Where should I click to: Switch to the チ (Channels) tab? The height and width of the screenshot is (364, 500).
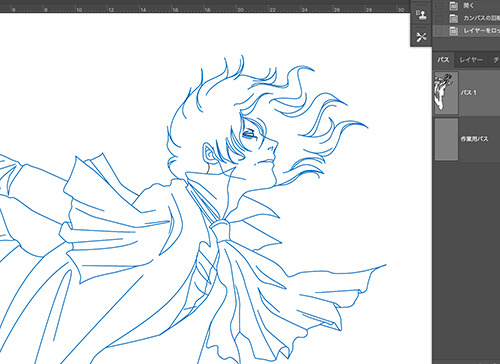point(495,60)
